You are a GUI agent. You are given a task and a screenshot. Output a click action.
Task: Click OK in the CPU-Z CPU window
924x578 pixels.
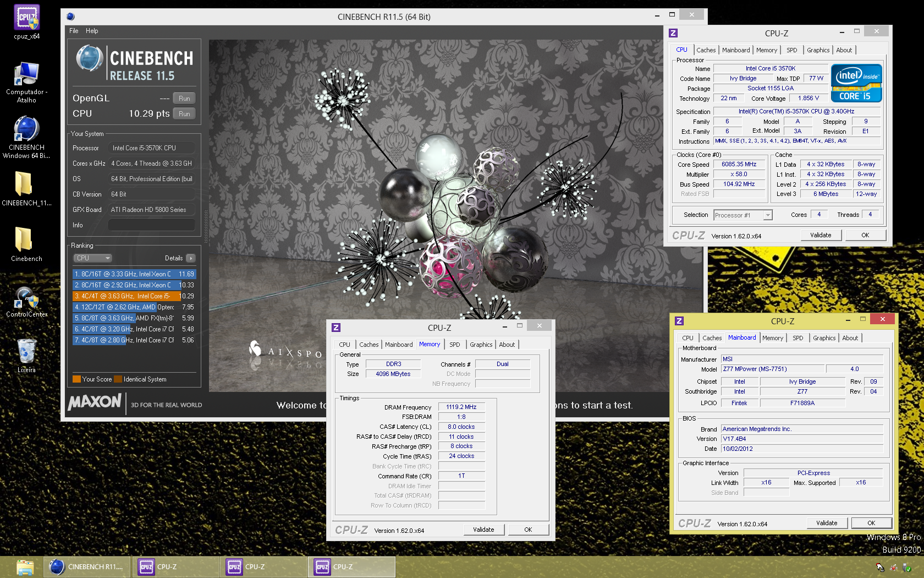pos(865,235)
